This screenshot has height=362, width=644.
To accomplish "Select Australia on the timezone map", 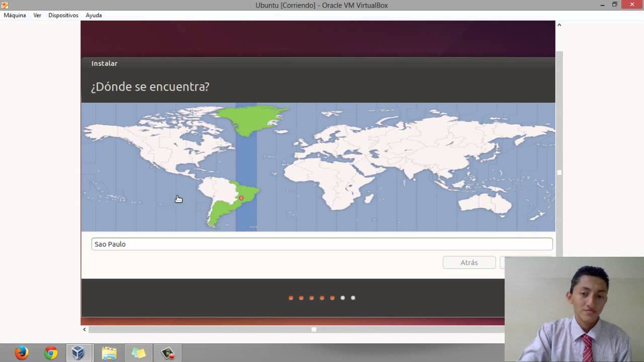I will pos(485,203).
